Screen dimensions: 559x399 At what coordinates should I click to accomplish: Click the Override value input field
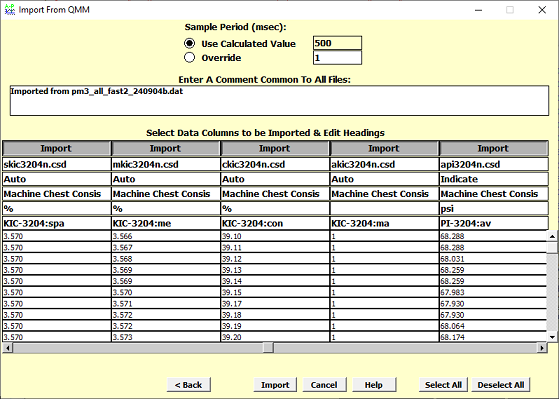click(337, 58)
